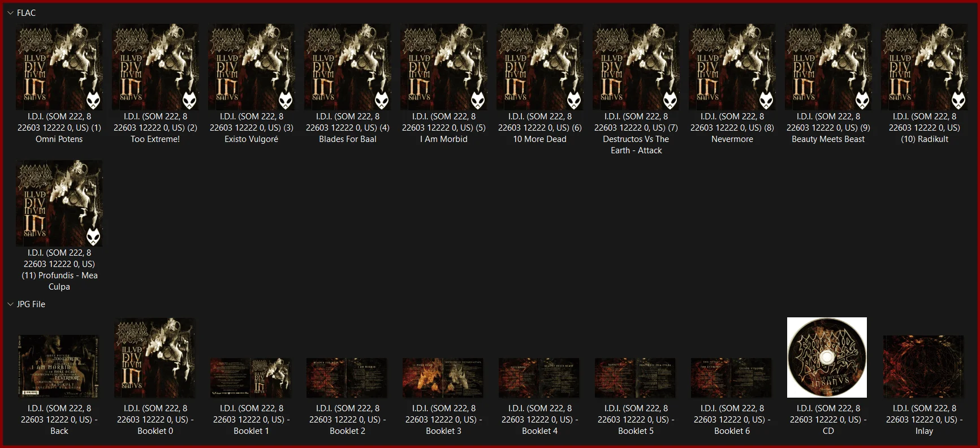Image resolution: width=980 pixels, height=448 pixels.
Task: Open the Booklet 3 JPG thumbnail
Action: (x=444, y=378)
